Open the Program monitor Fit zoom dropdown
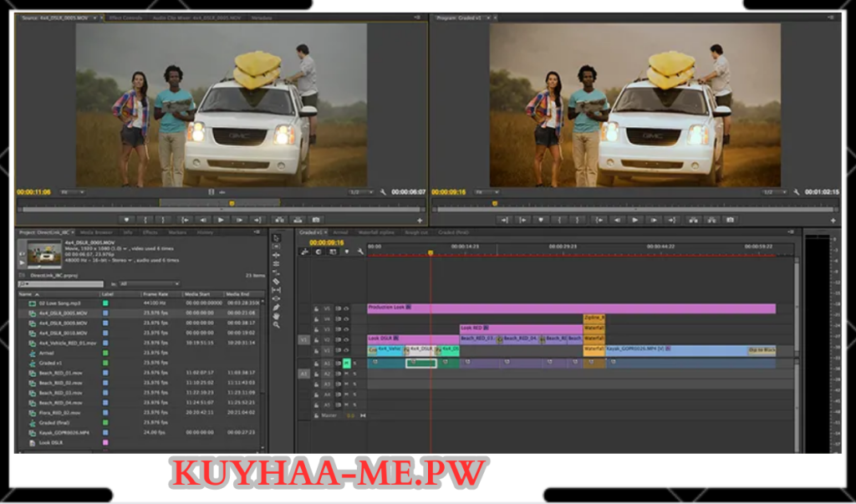856x504 pixels. coord(487,192)
